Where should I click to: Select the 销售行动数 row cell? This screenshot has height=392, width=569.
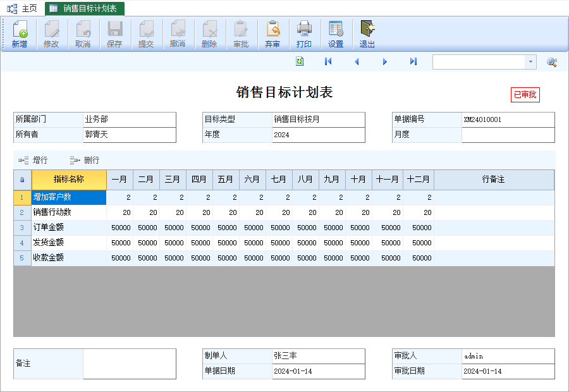(69, 212)
